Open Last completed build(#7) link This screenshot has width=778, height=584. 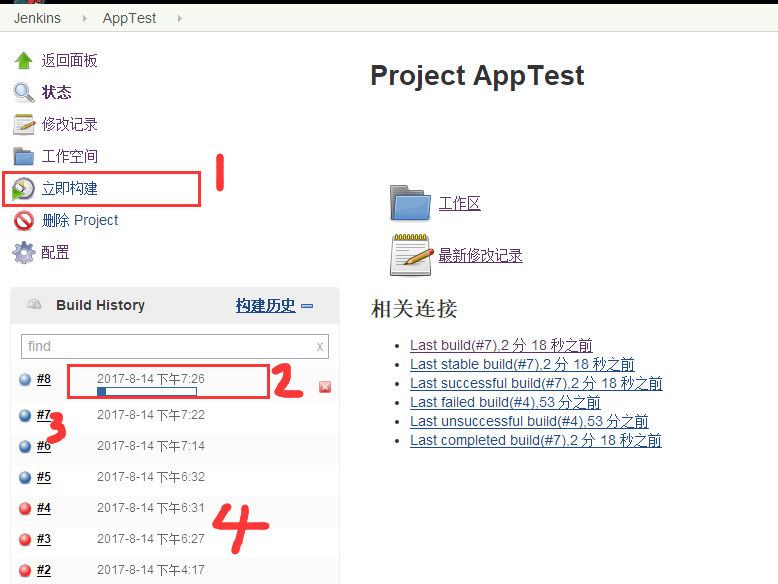[535, 441]
